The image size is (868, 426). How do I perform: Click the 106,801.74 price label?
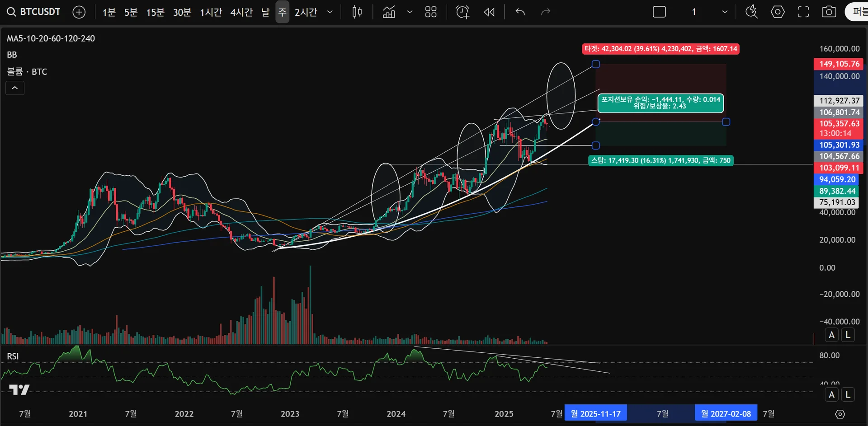coord(839,112)
